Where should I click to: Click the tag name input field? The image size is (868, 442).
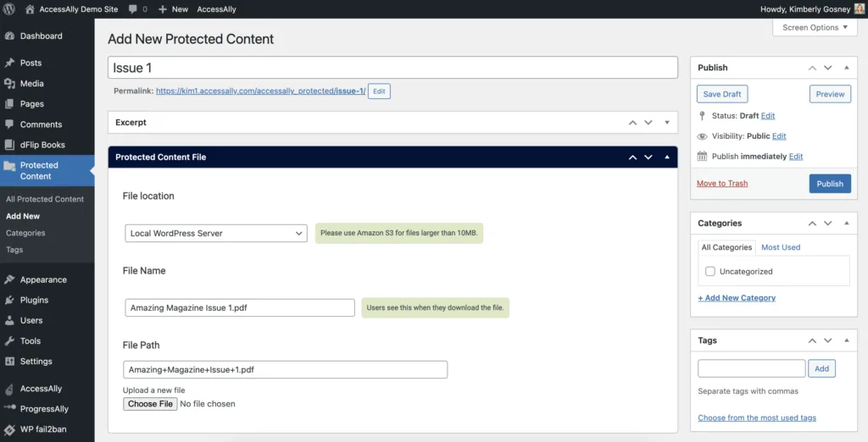[752, 368]
